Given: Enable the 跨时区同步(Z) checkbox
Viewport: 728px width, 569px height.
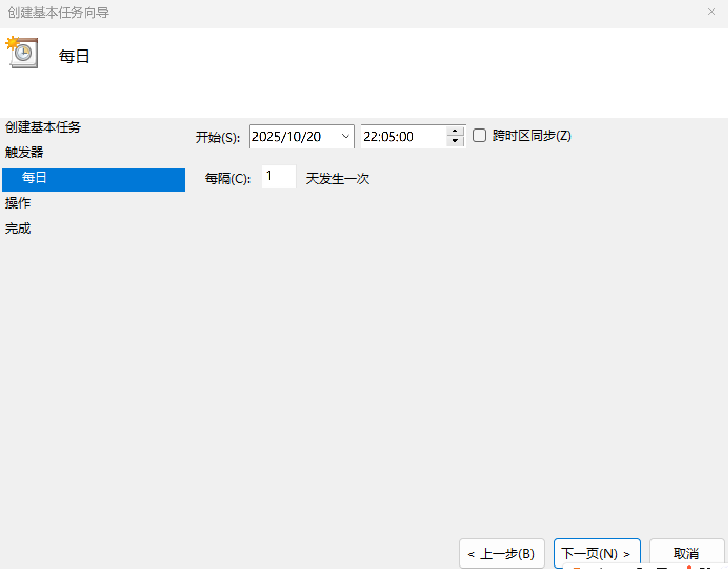Looking at the screenshot, I should pyautogui.click(x=479, y=136).
